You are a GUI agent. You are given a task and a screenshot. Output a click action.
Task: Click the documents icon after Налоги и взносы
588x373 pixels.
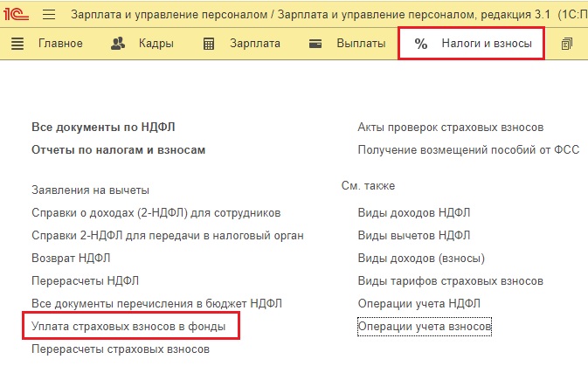(567, 44)
